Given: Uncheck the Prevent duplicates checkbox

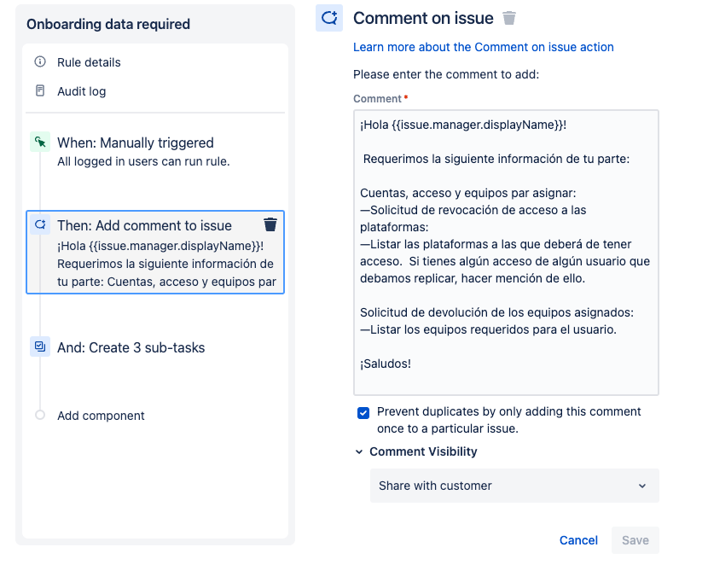Looking at the screenshot, I should coord(363,413).
